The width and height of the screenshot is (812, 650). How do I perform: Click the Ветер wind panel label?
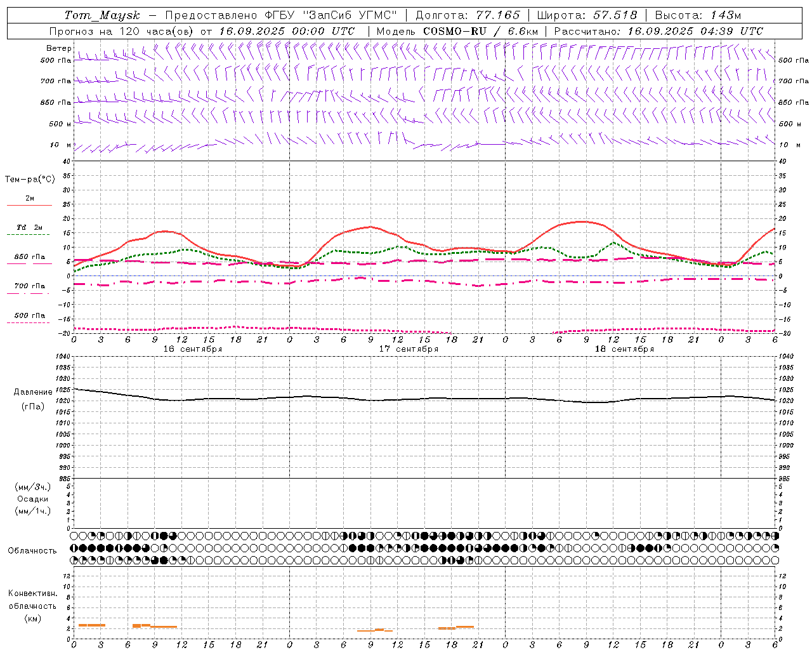(58, 48)
